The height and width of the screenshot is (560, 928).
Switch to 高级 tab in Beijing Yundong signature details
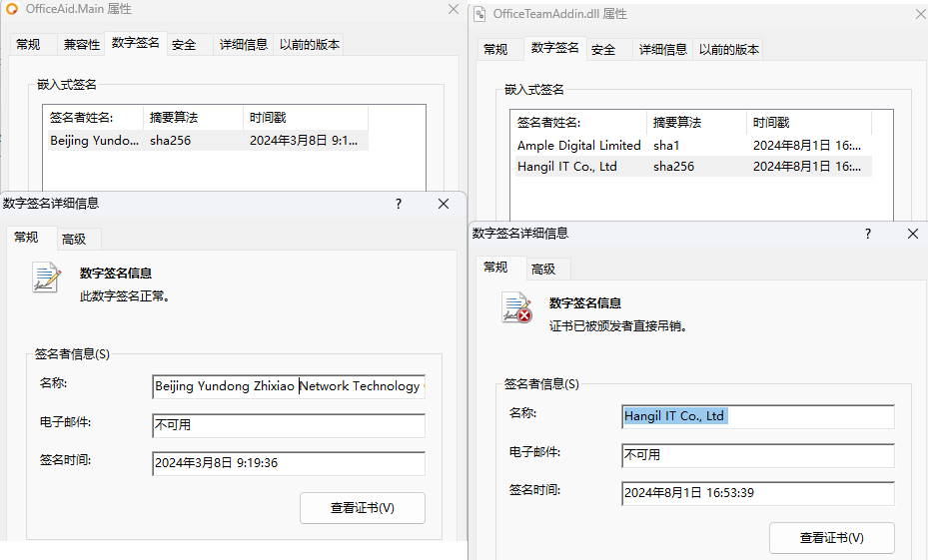[74, 239]
